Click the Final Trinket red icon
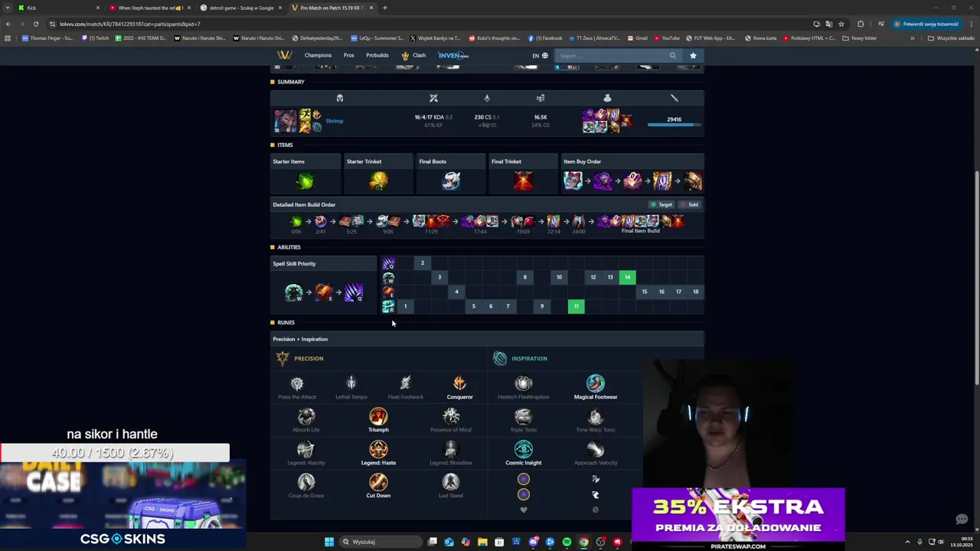 (x=524, y=181)
